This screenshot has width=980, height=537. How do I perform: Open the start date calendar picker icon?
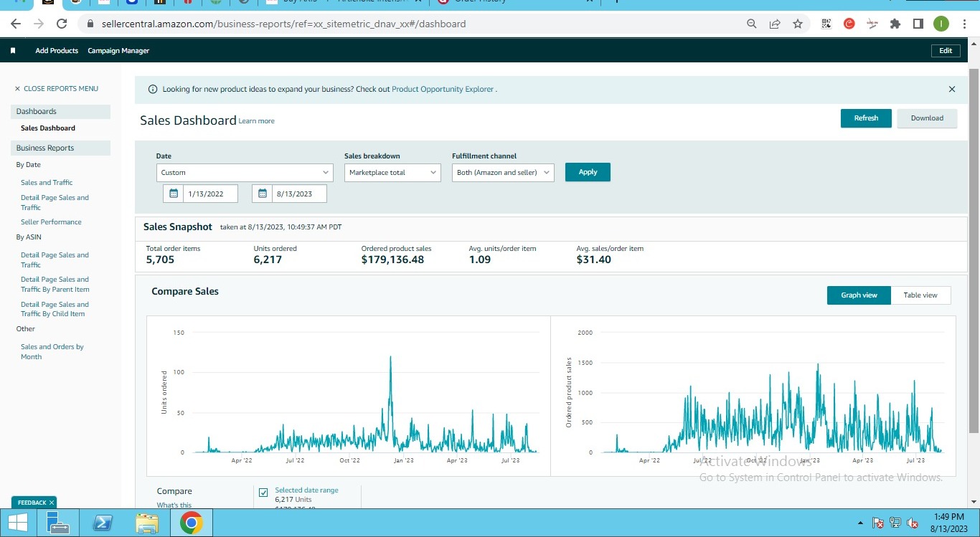tap(173, 194)
